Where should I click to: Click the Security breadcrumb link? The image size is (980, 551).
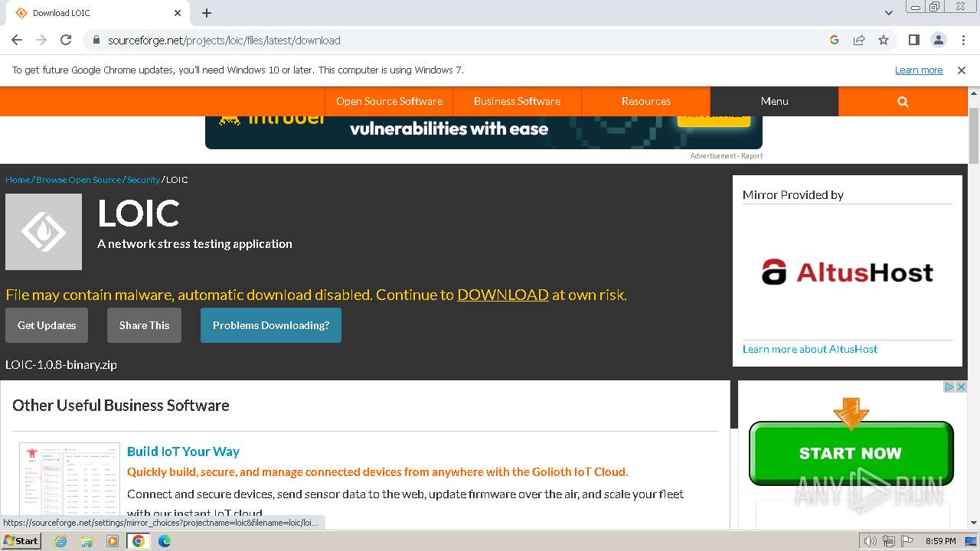tap(143, 180)
